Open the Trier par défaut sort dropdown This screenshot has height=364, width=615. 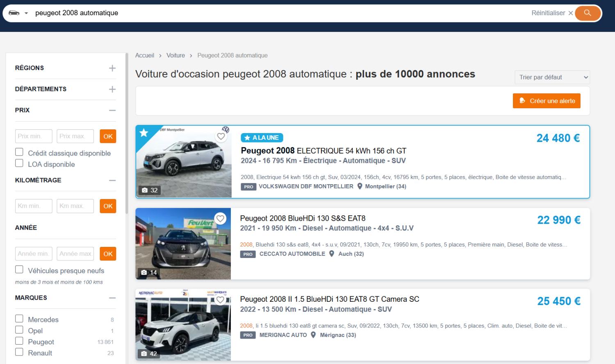[x=552, y=77]
